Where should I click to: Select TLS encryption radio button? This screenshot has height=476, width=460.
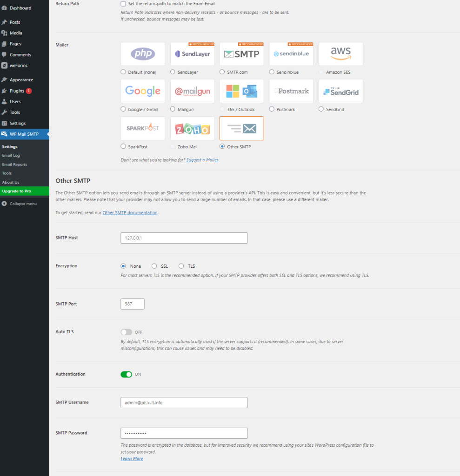click(x=181, y=266)
